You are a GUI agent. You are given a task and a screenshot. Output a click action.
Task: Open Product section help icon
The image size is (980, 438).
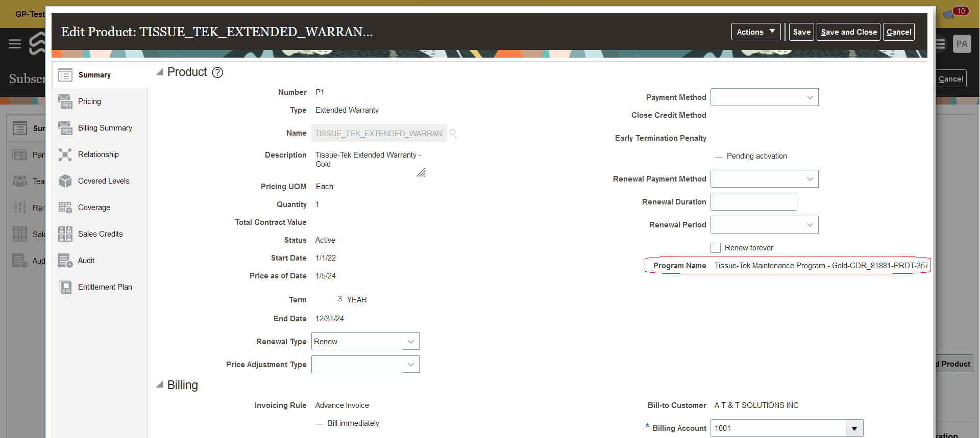(217, 72)
